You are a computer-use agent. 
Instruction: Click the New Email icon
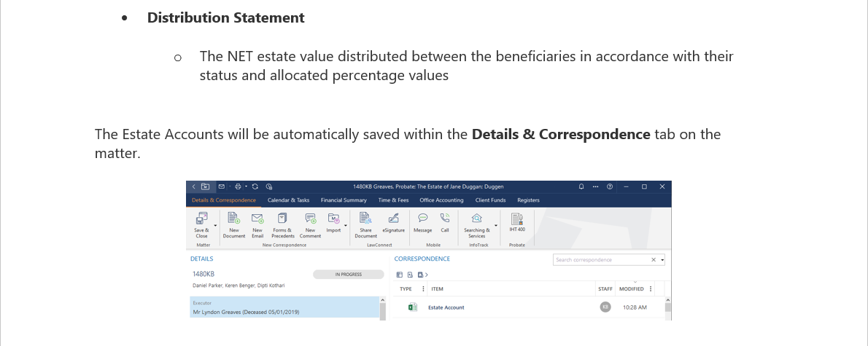[x=257, y=219]
